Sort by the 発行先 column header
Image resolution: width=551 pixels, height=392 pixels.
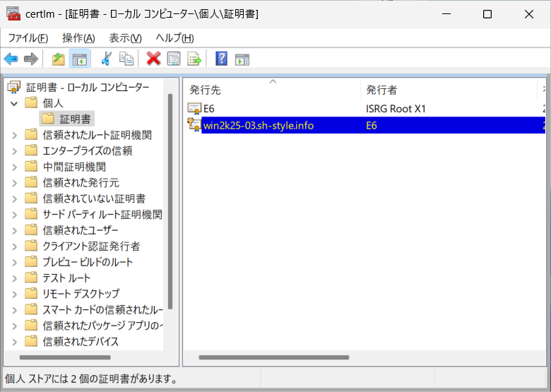coord(273,90)
